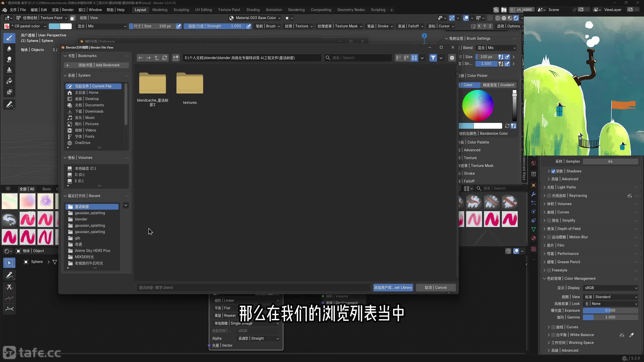Select the Fill bucket tool
644x362 pixels.
coord(9,81)
